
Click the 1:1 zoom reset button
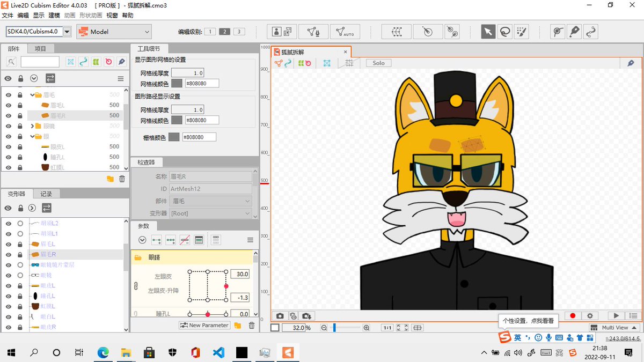[387, 328]
